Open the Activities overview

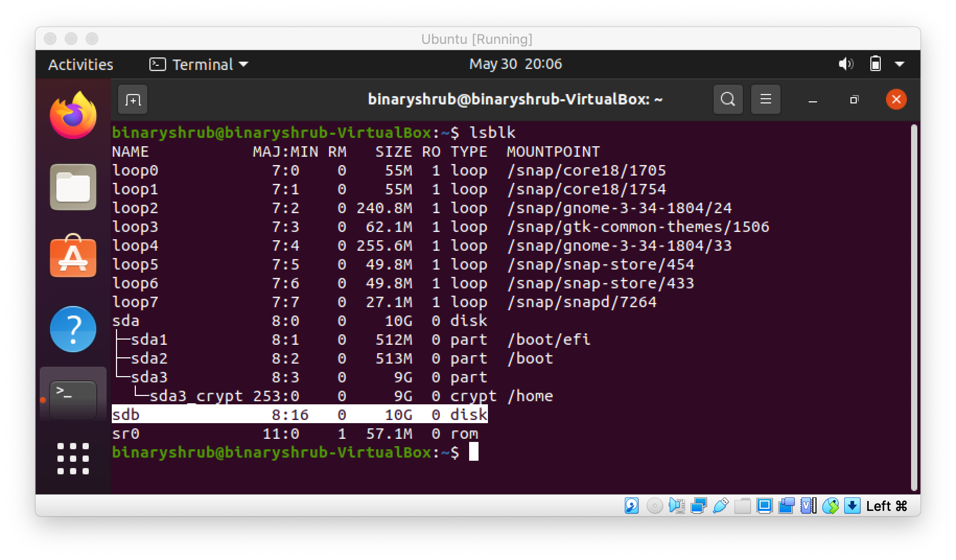pos(80,64)
